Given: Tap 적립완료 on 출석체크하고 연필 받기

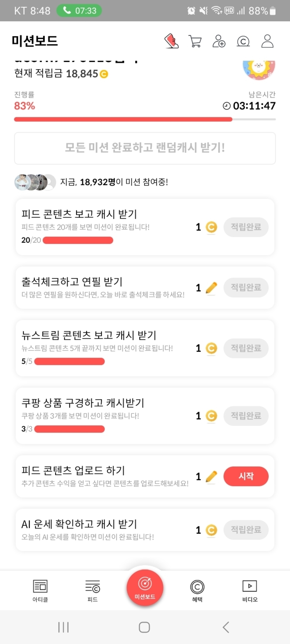Looking at the screenshot, I should (x=246, y=287).
